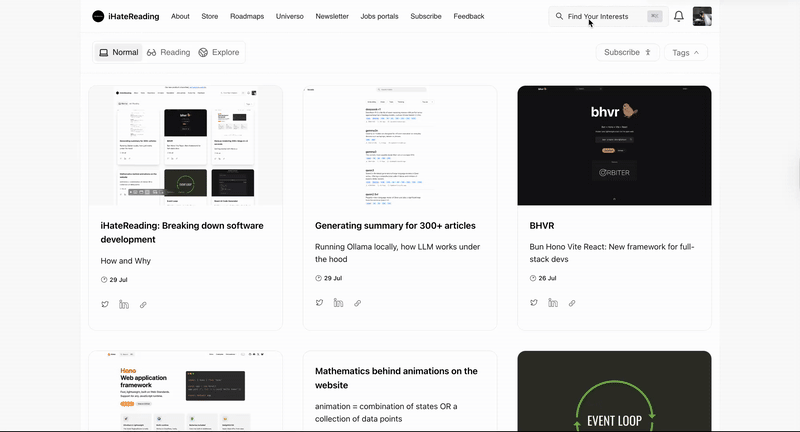800x432 pixels.
Task: Focus the Find Your Interests search field
Action: (x=608, y=16)
